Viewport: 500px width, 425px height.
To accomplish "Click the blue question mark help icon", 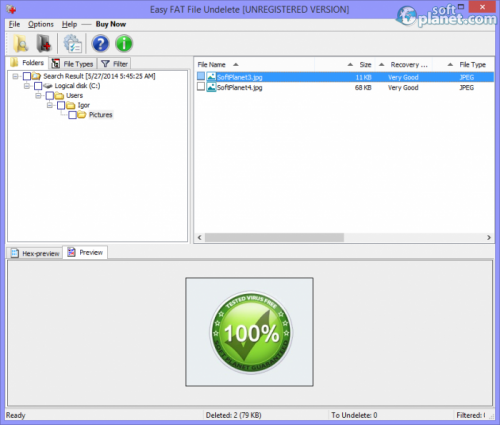I will point(100,44).
